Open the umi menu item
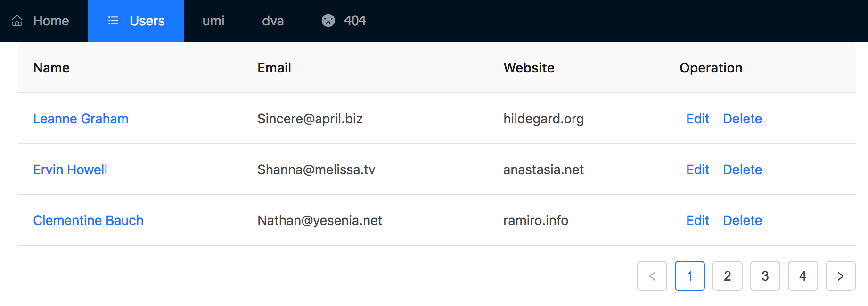 pos(213,21)
